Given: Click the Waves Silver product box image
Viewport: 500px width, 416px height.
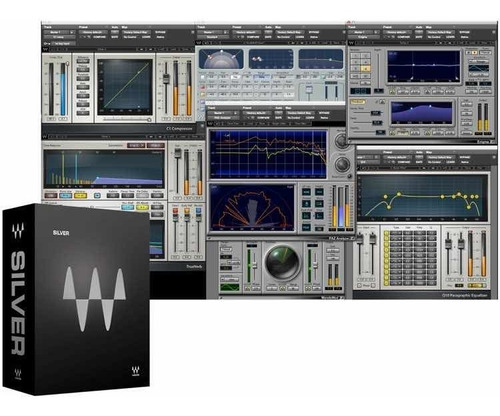Looking at the screenshot, I should [76, 299].
